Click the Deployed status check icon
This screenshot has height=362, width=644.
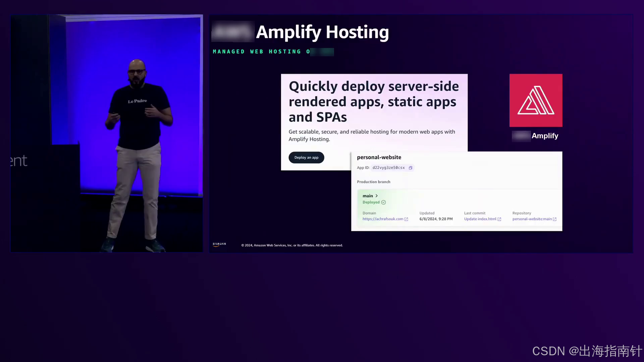[x=383, y=202]
